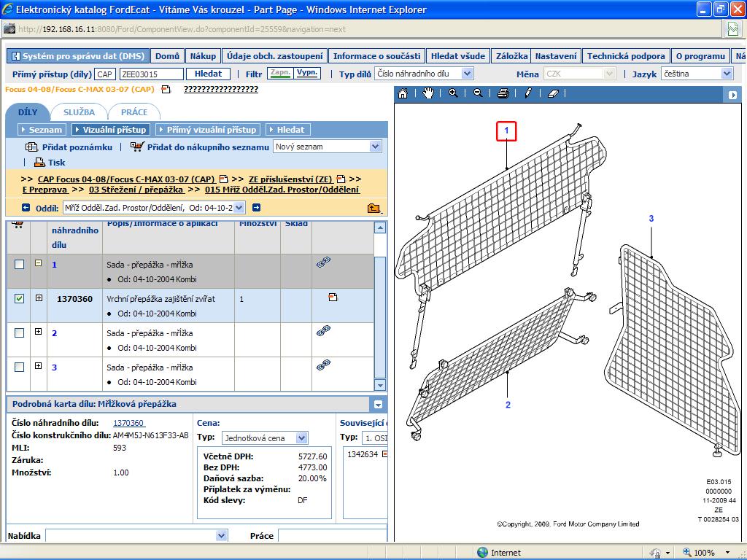
Task: Select the pan hand tool
Action: (x=428, y=93)
